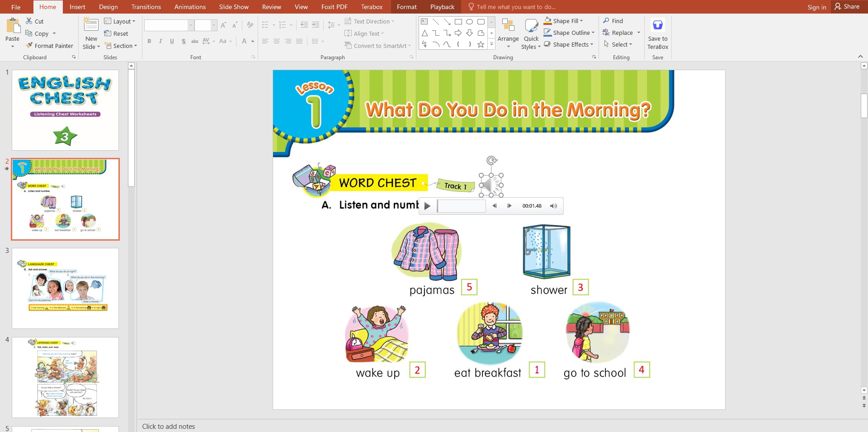Select the Save to TeraBox icon
This screenshot has width=868, height=432.
(x=658, y=25)
